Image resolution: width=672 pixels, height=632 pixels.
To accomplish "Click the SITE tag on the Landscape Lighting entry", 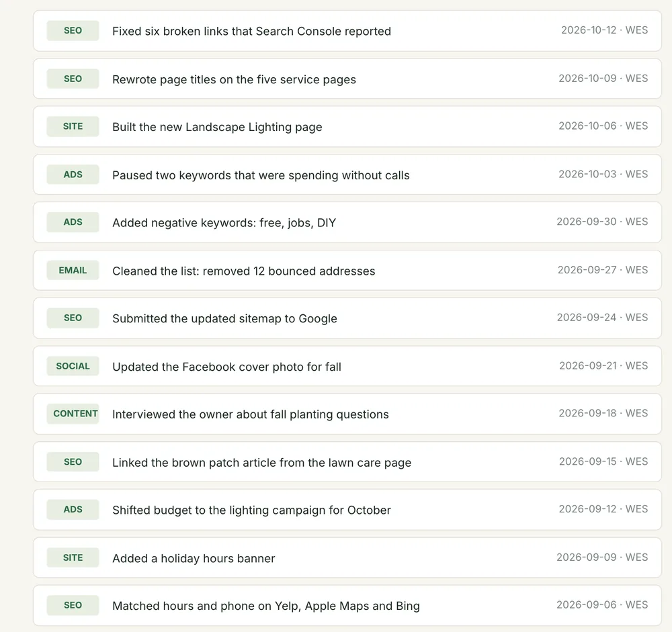I will coord(73,126).
